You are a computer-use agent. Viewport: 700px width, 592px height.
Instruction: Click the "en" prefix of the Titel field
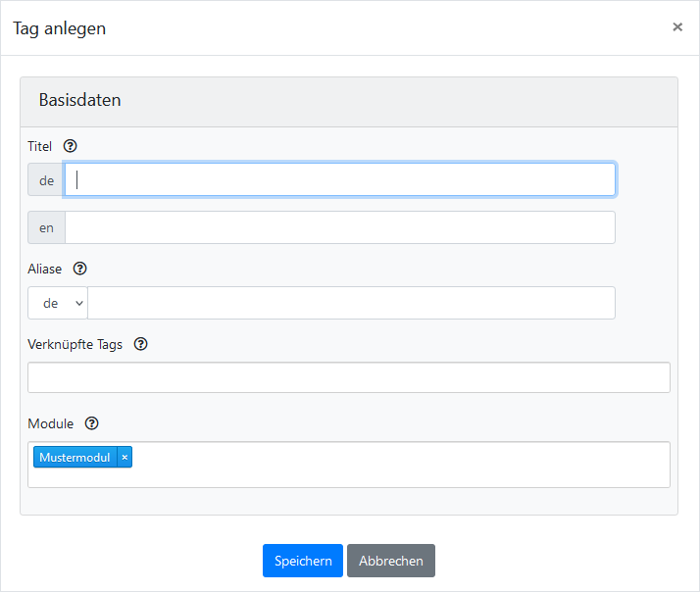click(47, 227)
